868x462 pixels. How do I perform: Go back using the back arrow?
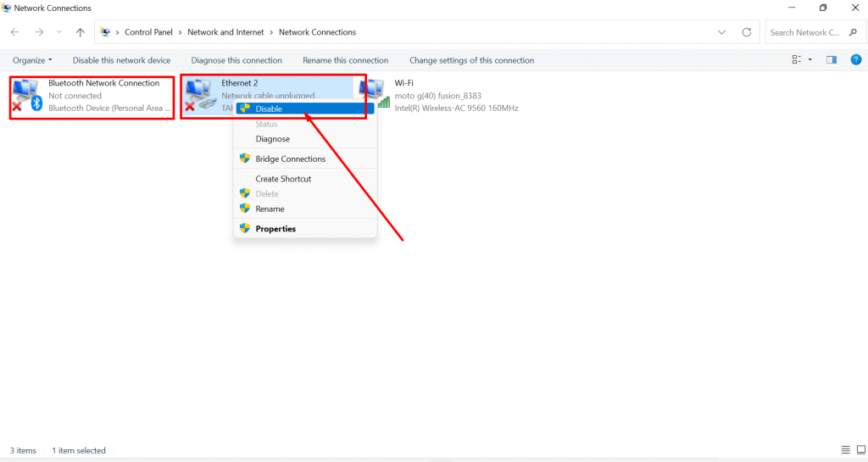(x=15, y=32)
